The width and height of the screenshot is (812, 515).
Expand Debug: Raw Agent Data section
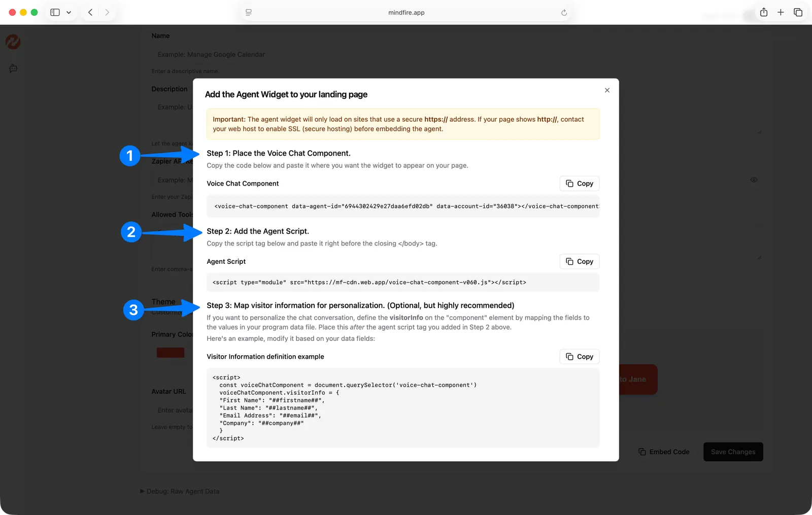click(x=180, y=491)
